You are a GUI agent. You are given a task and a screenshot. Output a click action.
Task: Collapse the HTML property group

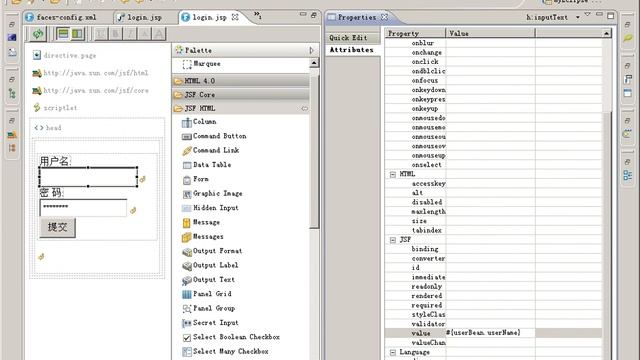pyautogui.click(x=393, y=174)
